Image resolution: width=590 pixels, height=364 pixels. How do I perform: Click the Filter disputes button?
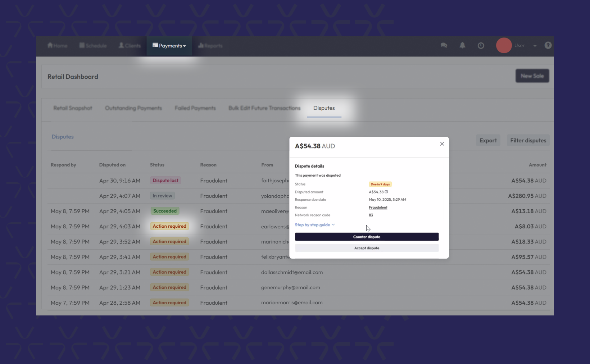point(528,141)
